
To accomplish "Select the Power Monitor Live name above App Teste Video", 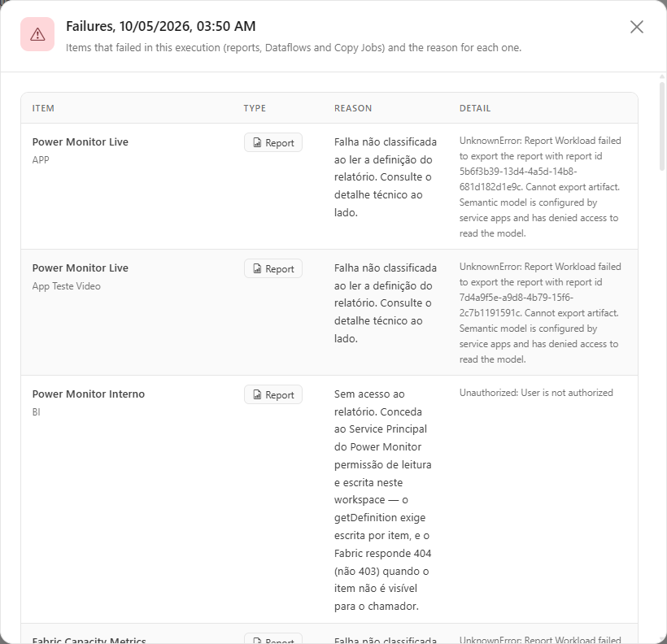I will pos(80,268).
